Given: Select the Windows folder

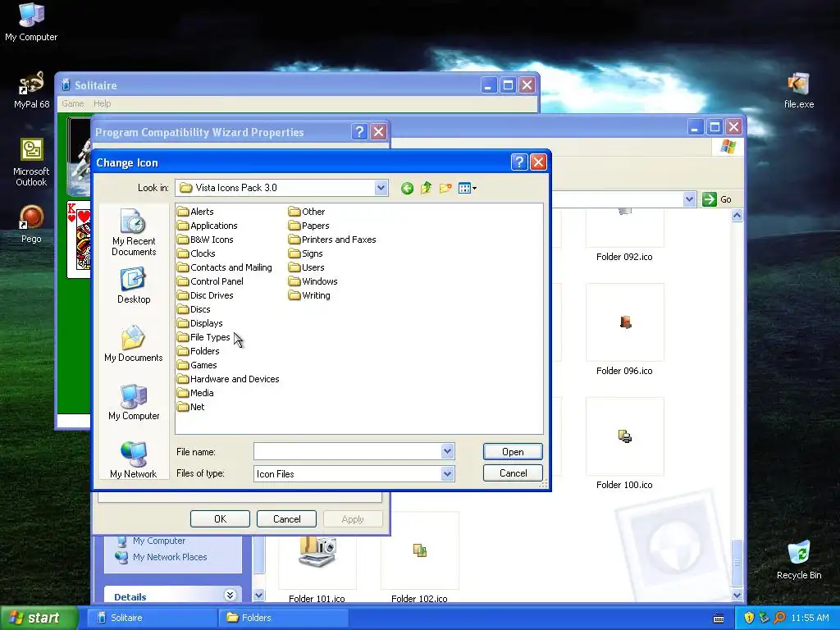Looking at the screenshot, I should pyautogui.click(x=313, y=281).
